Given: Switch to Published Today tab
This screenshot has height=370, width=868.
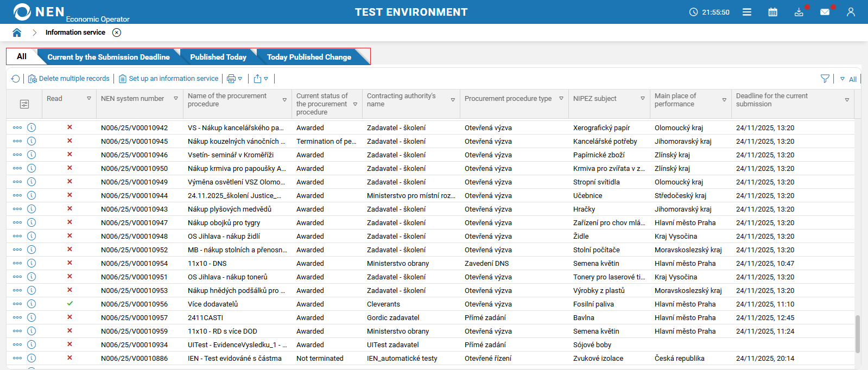Looking at the screenshot, I should tap(218, 57).
